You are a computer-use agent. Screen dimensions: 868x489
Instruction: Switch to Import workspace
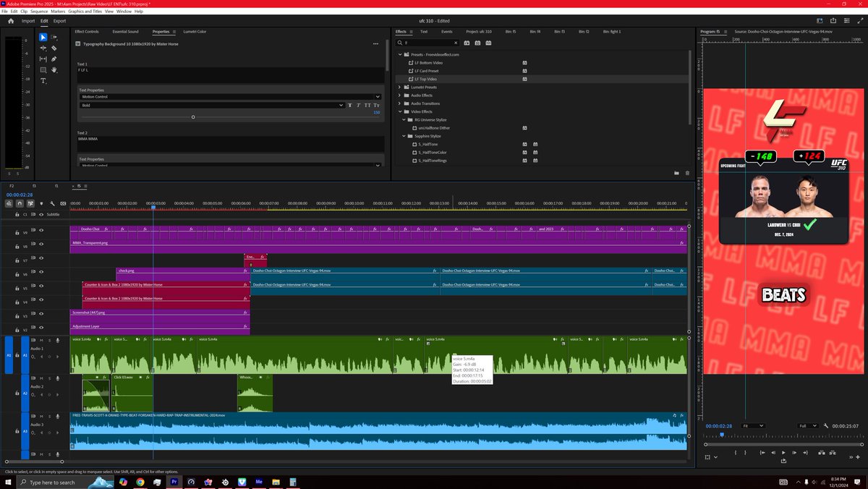tap(28, 21)
